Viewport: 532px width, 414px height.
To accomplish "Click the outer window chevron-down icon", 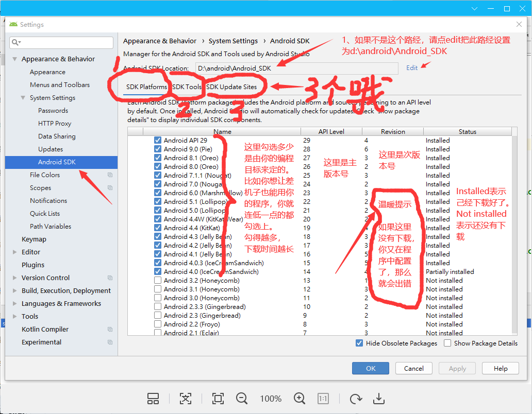I will point(474,9).
